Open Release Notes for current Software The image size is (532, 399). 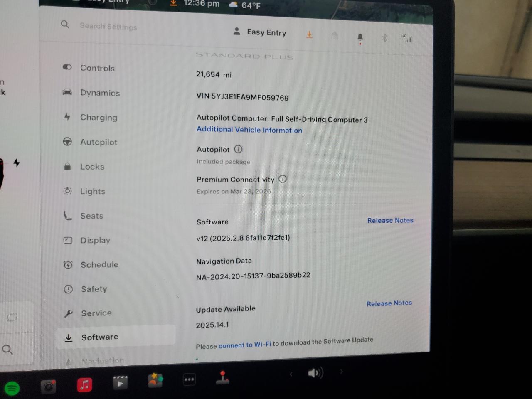390,220
